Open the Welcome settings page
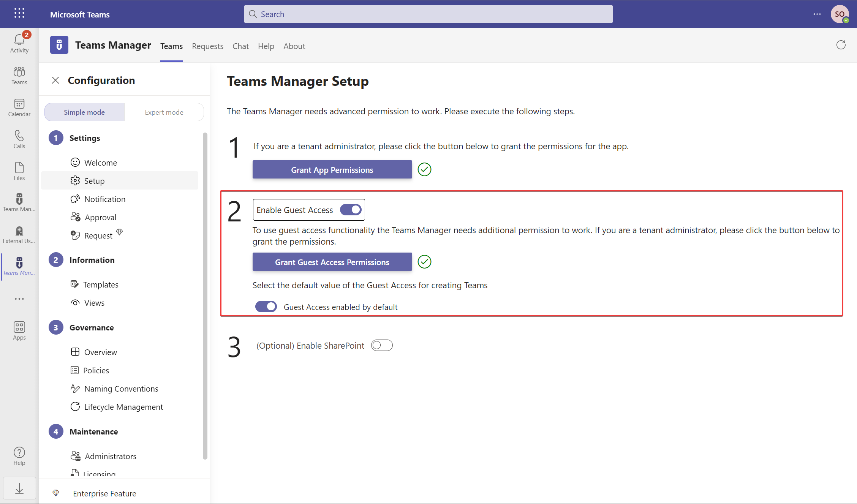Viewport: 857px width, 504px height. (120, 163)
